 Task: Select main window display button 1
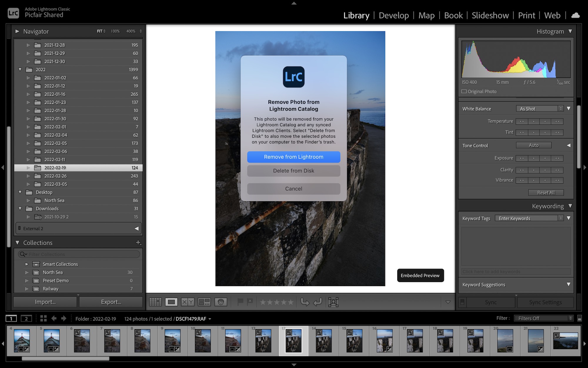[x=11, y=319]
